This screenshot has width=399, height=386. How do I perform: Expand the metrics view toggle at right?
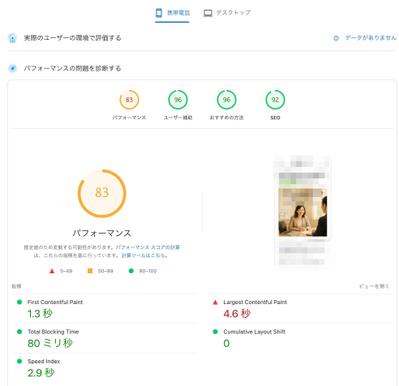click(374, 286)
